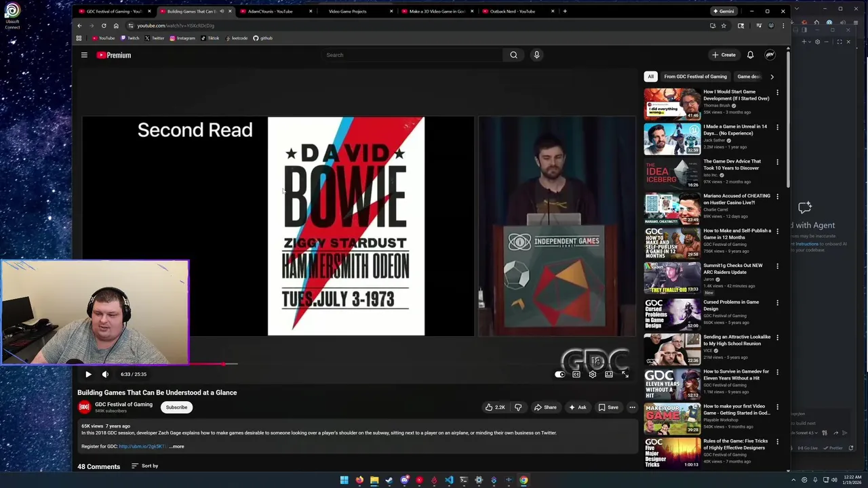Open options for Rules of the Game video

[777, 441]
